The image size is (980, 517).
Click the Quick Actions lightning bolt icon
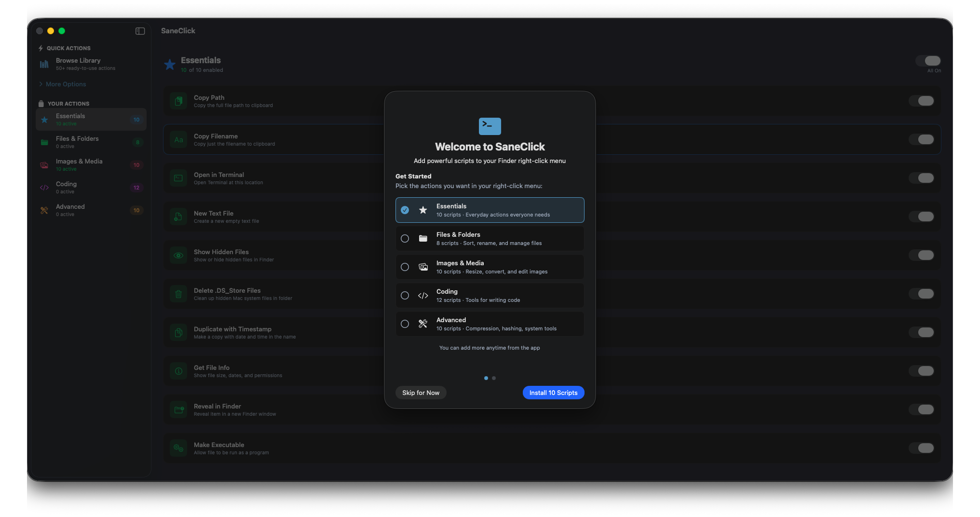pos(41,48)
